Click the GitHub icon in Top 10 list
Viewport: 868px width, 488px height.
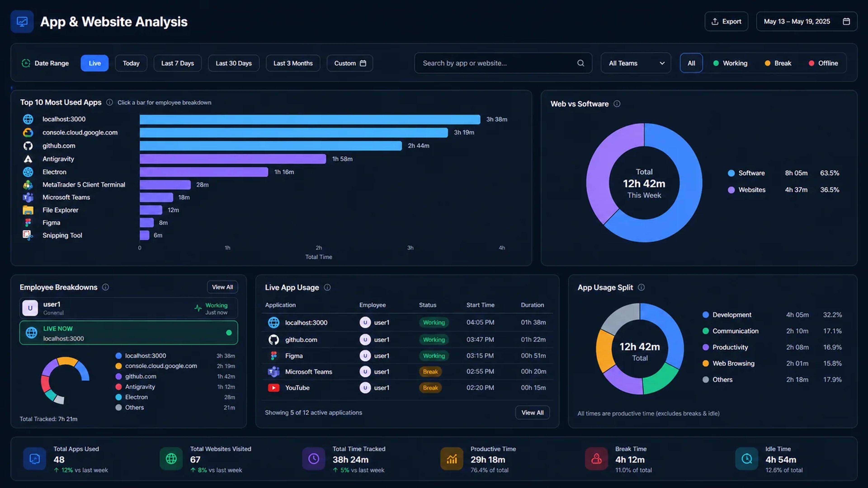pyautogui.click(x=28, y=145)
